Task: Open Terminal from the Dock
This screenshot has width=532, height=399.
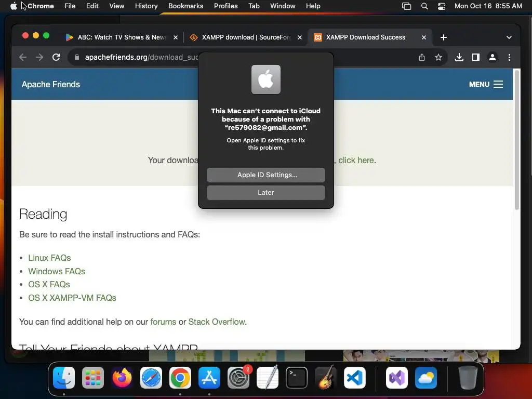Action: click(297, 378)
